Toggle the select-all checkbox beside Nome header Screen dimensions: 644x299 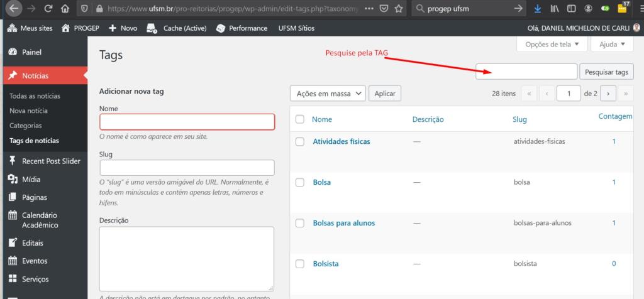[x=300, y=119]
